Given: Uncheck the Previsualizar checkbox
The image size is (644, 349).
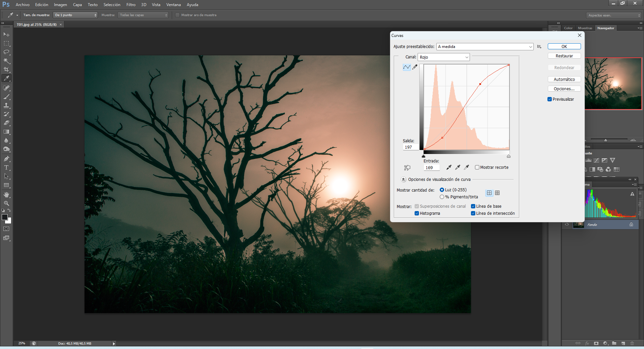Looking at the screenshot, I should 549,99.
